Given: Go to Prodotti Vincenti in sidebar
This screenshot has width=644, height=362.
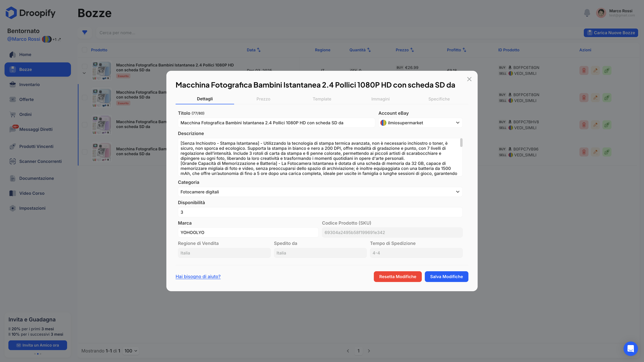Looking at the screenshot, I should 36,146.
